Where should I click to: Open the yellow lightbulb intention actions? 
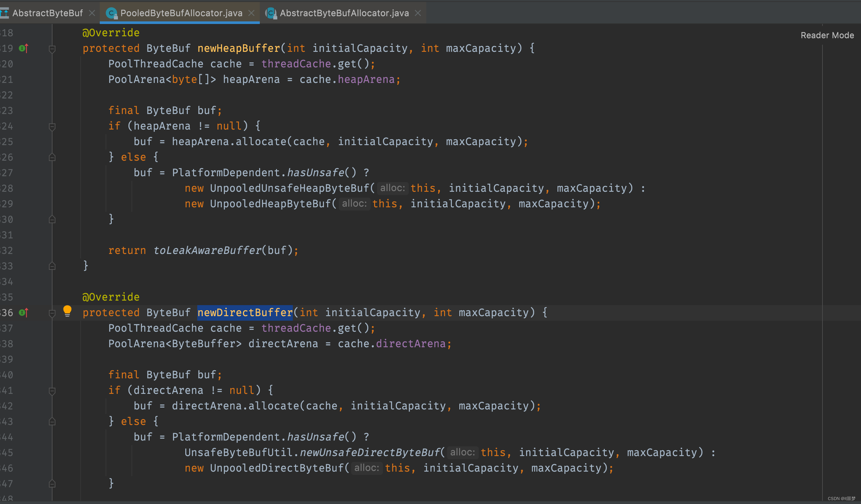pyautogui.click(x=67, y=311)
